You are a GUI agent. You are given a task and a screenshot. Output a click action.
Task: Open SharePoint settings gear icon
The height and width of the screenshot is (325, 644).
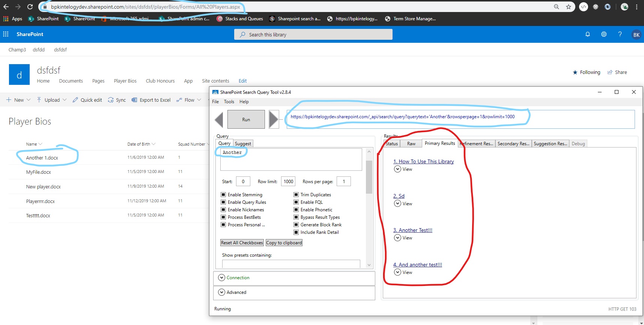pyautogui.click(x=604, y=34)
